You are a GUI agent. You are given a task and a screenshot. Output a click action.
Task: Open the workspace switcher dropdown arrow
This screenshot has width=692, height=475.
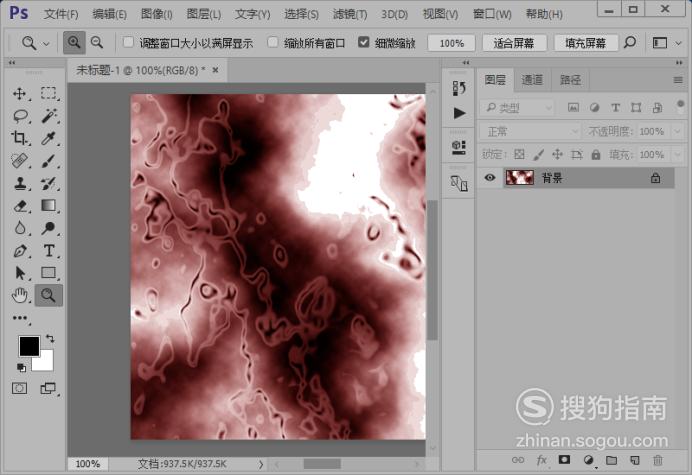[679, 43]
